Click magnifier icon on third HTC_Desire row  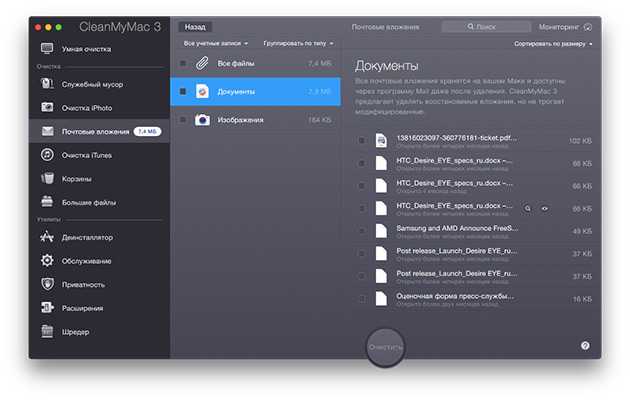(x=528, y=208)
